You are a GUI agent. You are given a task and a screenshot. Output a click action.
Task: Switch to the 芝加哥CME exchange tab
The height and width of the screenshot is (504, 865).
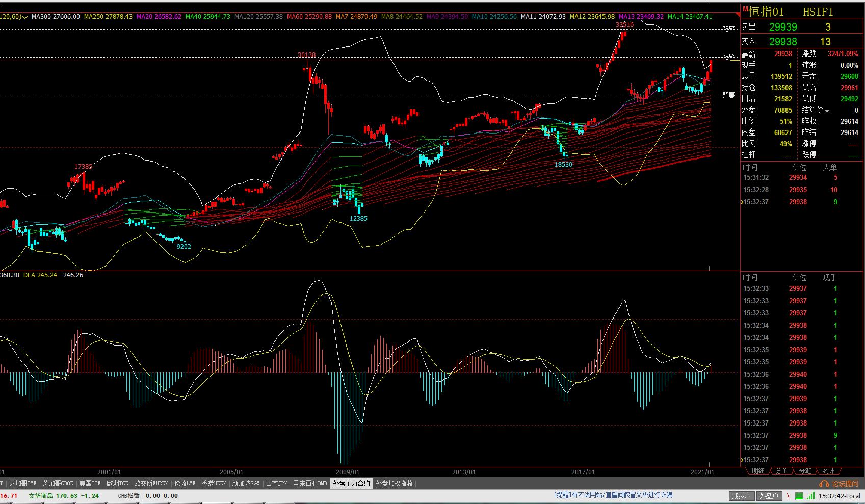coord(22,483)
